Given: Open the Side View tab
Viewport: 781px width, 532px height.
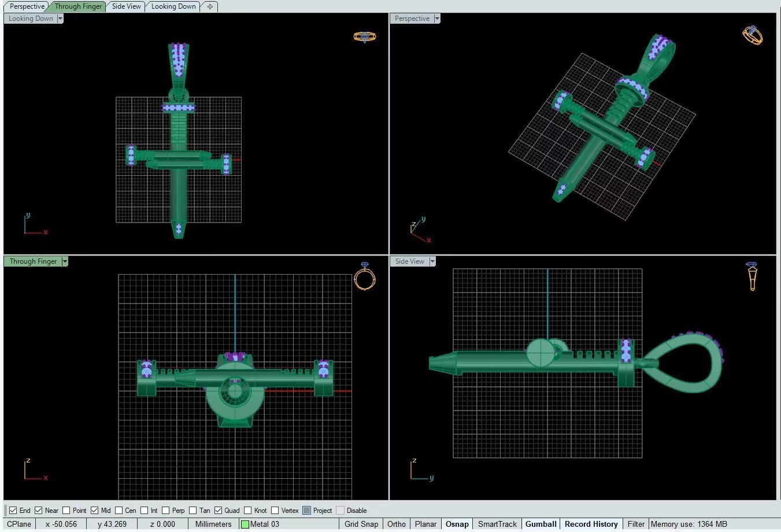Looking at the screenshot, I should pos(126,6).
